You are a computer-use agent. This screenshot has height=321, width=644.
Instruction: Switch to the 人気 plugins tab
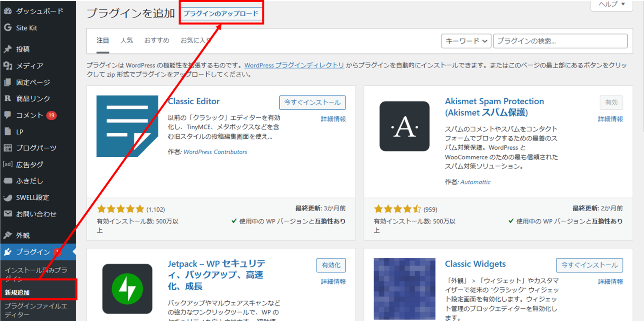point(127,40)
